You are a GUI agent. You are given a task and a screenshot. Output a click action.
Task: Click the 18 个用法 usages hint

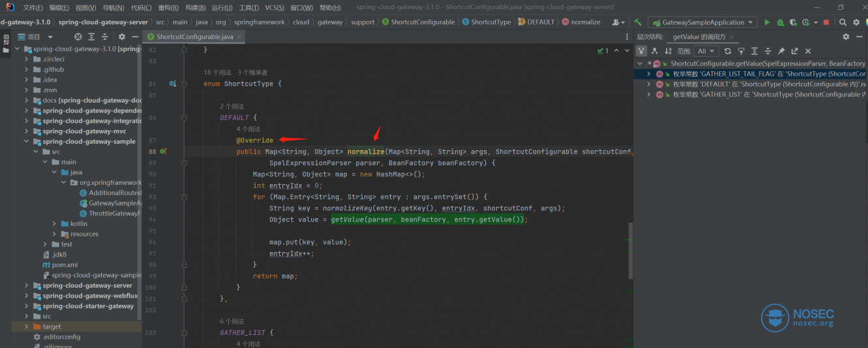tap(217, 72)
